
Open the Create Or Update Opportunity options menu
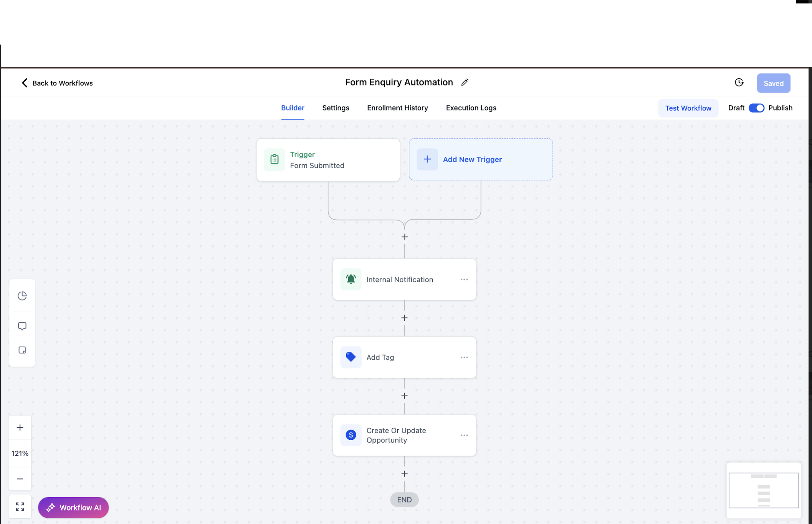tap(464, 435)
